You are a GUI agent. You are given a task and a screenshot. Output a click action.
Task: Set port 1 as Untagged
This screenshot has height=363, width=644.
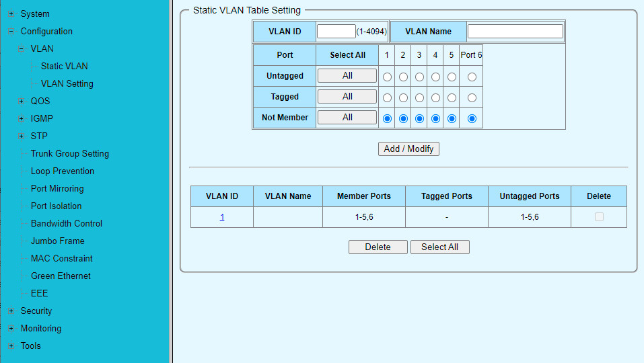(x=387, y=77)
